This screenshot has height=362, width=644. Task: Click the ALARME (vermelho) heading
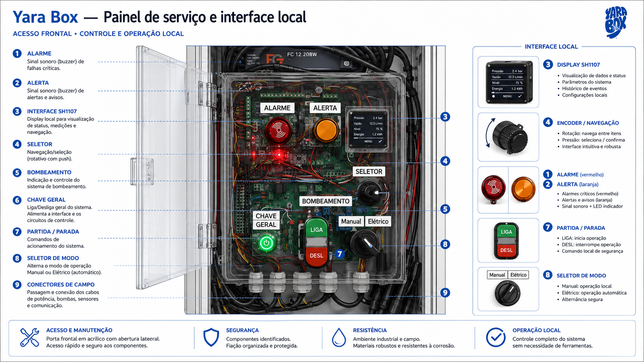point(580,175)
